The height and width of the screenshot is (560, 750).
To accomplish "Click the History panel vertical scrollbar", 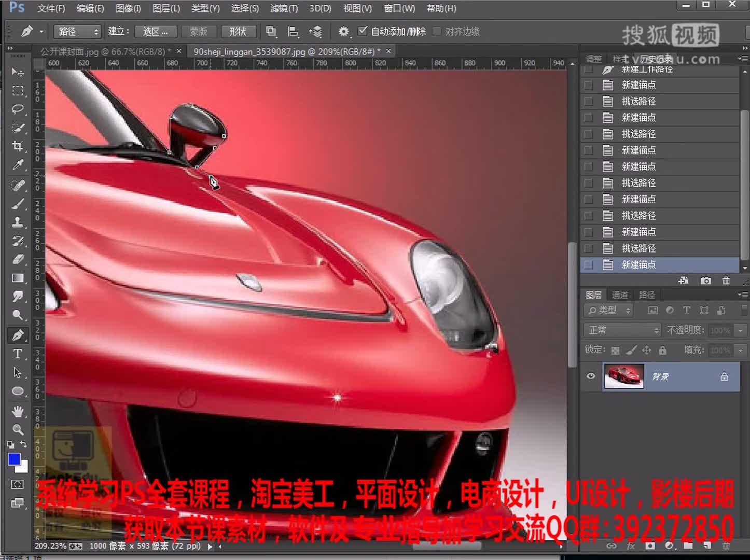I will (x=745, y=184).
